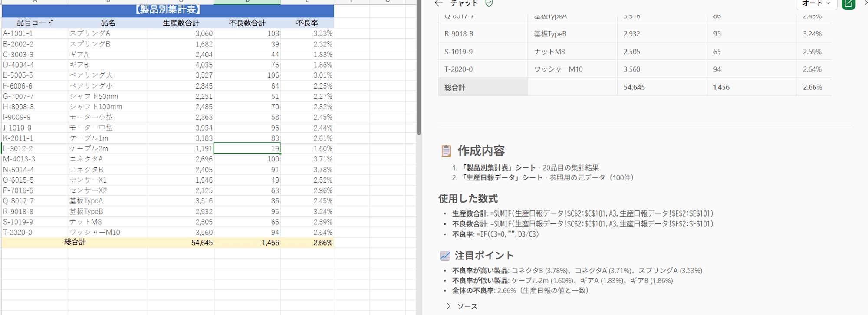
Task: Select overall rate 2.66% in the spreadsheet
Action: tap(307, 243)
